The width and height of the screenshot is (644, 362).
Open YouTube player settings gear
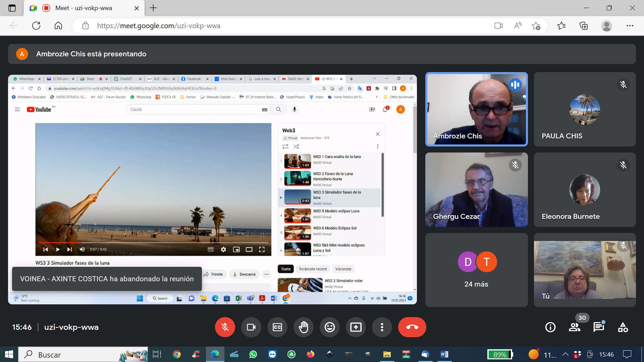223,249
